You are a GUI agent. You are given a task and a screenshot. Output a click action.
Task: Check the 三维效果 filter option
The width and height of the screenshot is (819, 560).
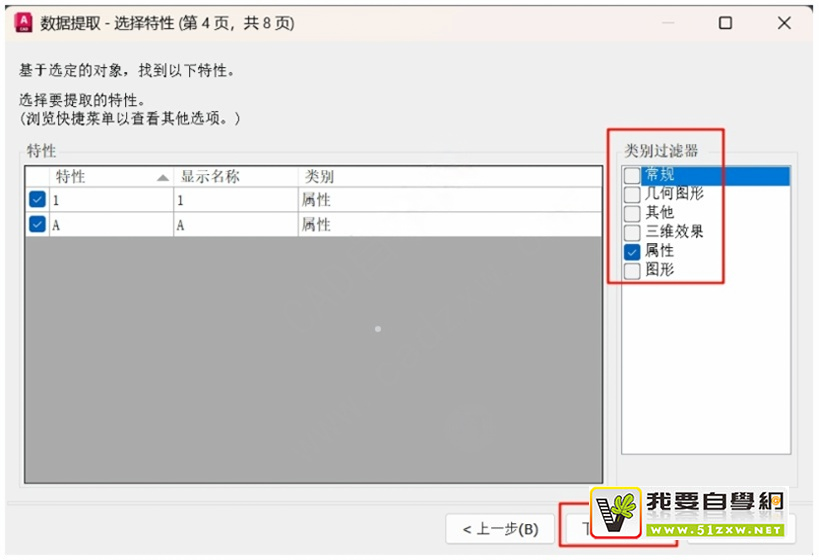(632, 232)
